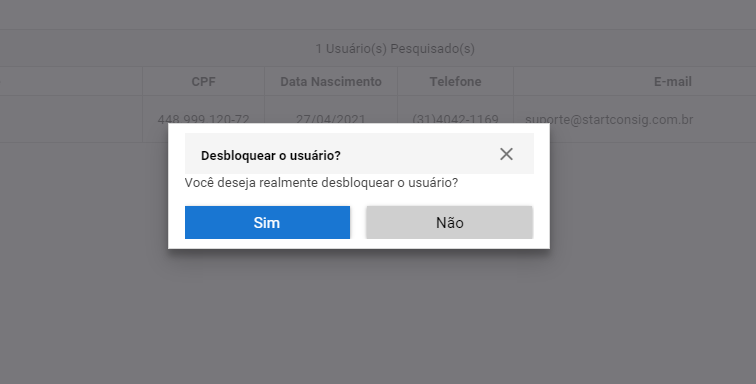The width and height of the screenshot is (756, 384).
Task: Click the CPF value 448.999.120-72
Action: (203, 119)
